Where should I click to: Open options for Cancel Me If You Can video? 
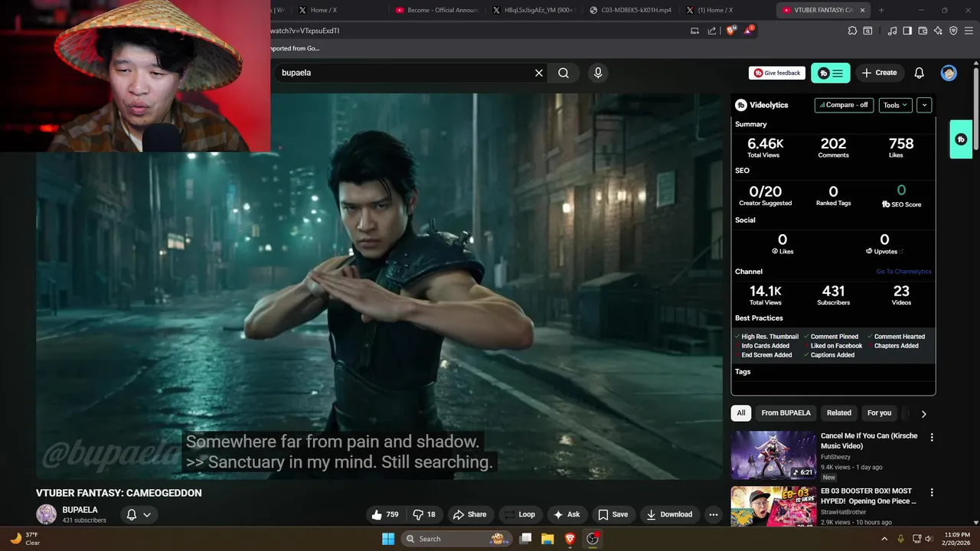(x=932, y=438)
